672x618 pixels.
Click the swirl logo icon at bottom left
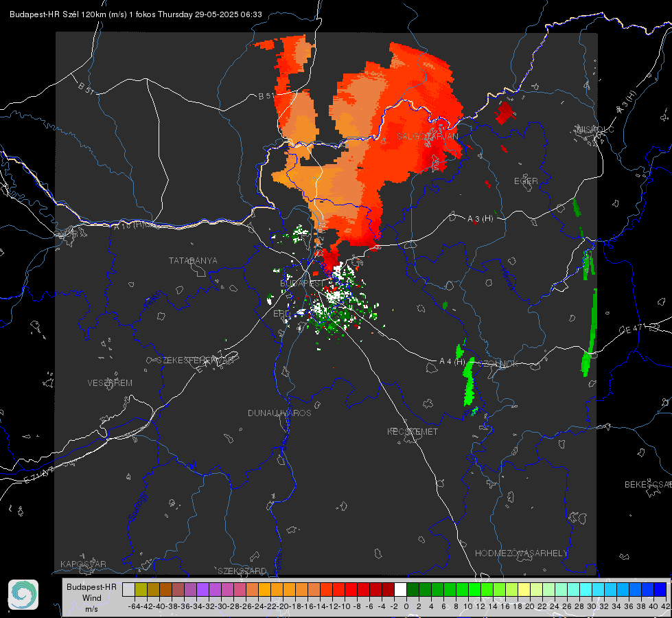tap(23, 595)
